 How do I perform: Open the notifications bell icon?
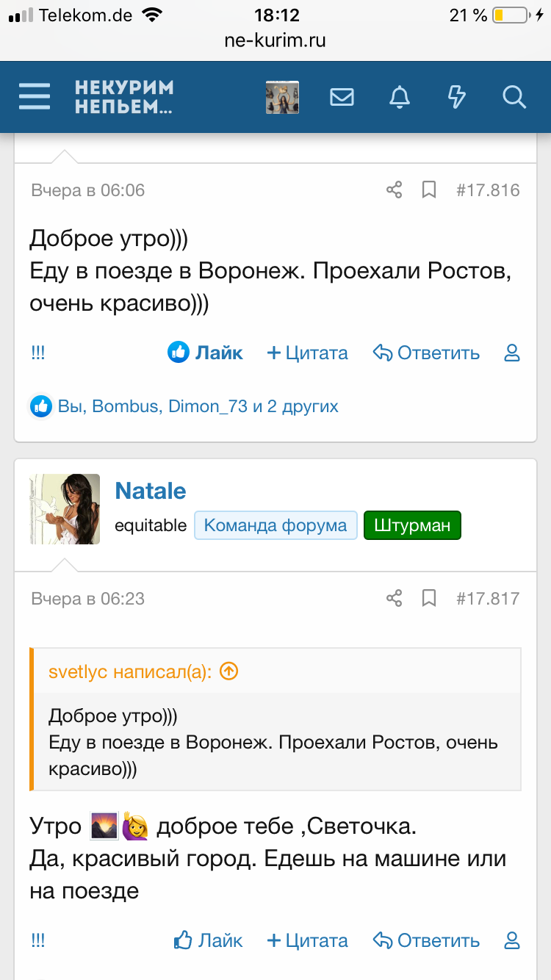coord(399,96)
